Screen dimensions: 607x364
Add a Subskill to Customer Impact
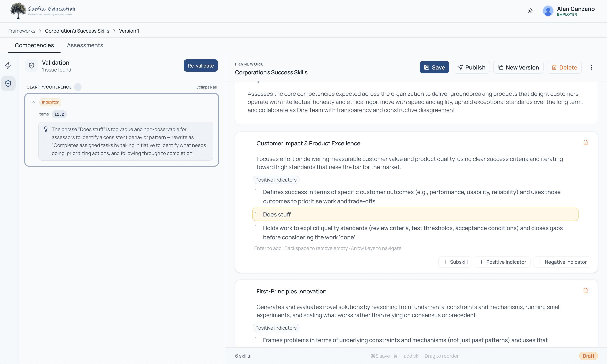455,262
